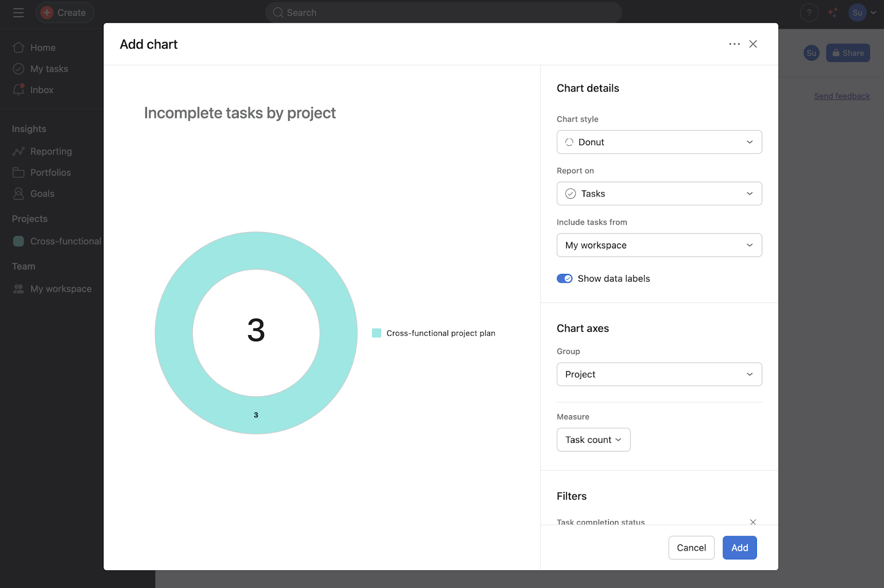Click the Cancel button
Image resolution: width=884 pixels, height=588 pixels.
[691, 548]
